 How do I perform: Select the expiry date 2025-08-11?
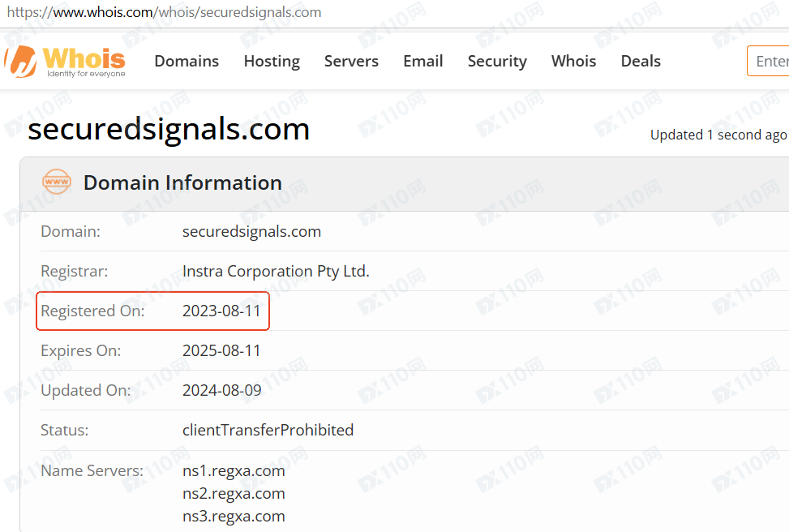tap(221, 351)
